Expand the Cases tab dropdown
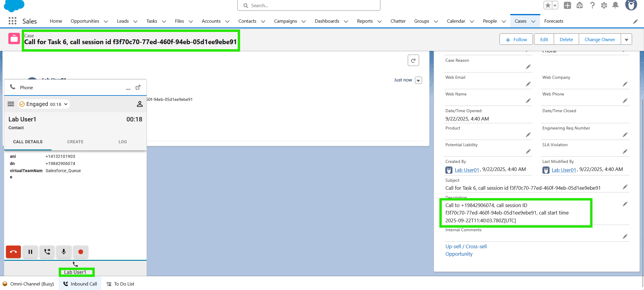 tap(533, 21)
